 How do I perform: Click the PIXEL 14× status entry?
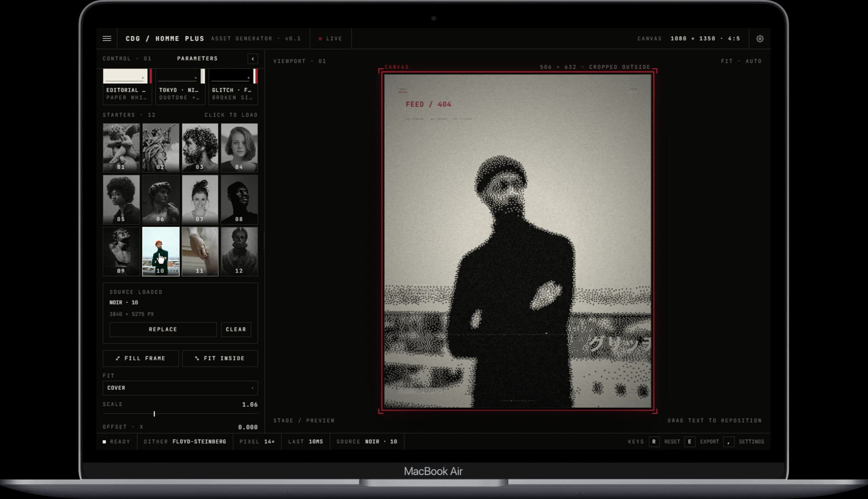(x=257, y=442)
